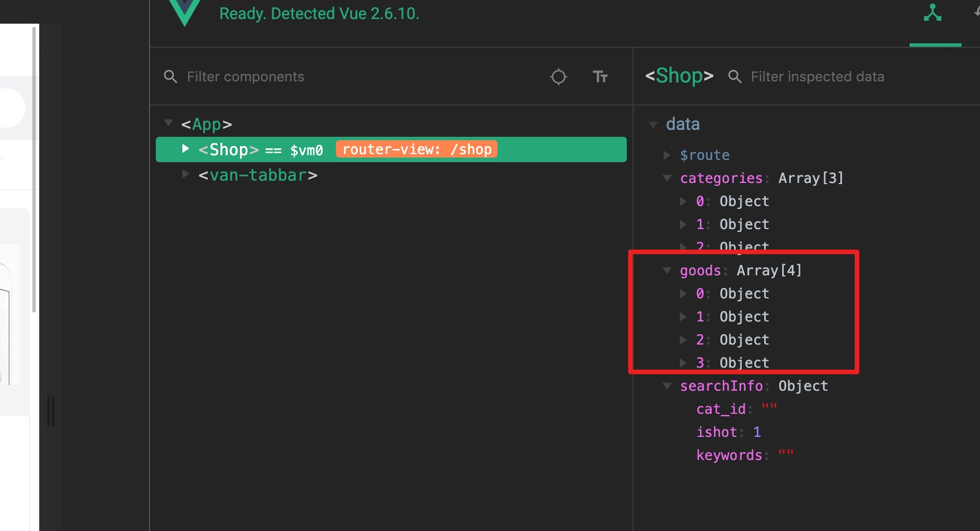This screenshot has height=531, width=980.
Task: Click the ishot value 1
Action: coord(757,432)
